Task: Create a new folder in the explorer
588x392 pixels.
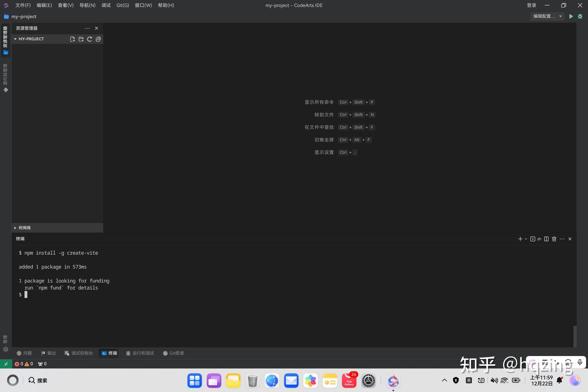Action: (x=81, y=39)
